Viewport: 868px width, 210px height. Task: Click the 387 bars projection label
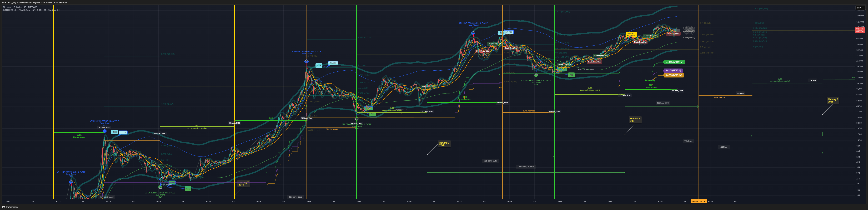[x=740, y=93]
